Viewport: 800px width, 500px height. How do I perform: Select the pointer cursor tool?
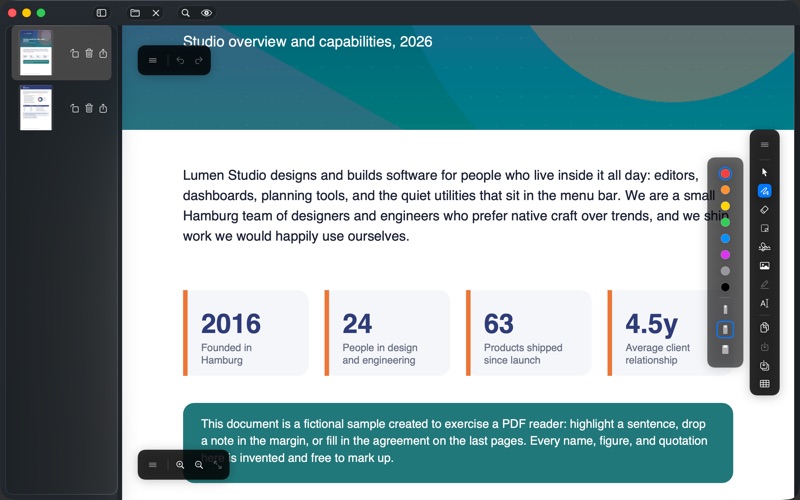[x=764, y=172]
